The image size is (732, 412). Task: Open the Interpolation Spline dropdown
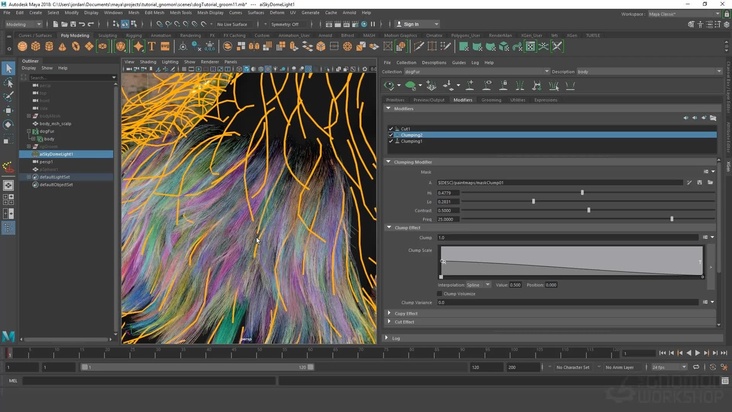(479, 284)
